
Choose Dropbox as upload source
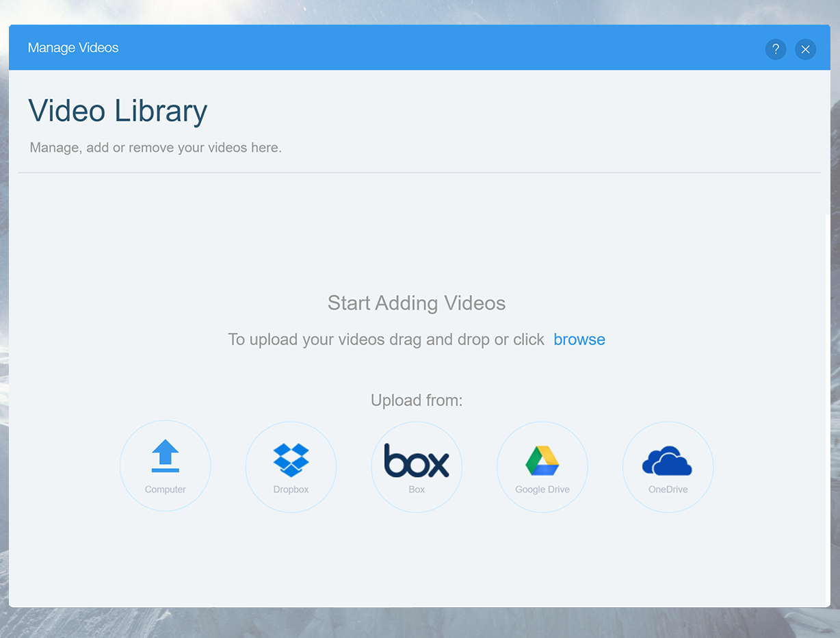coord(291,466)
